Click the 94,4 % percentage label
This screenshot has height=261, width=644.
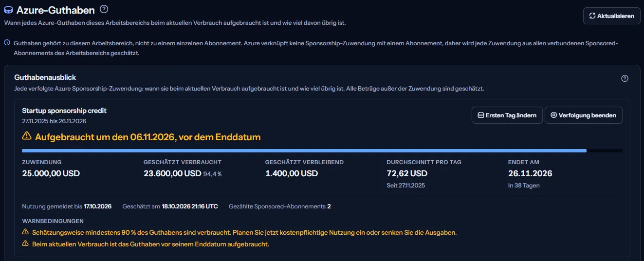[213, 174]
